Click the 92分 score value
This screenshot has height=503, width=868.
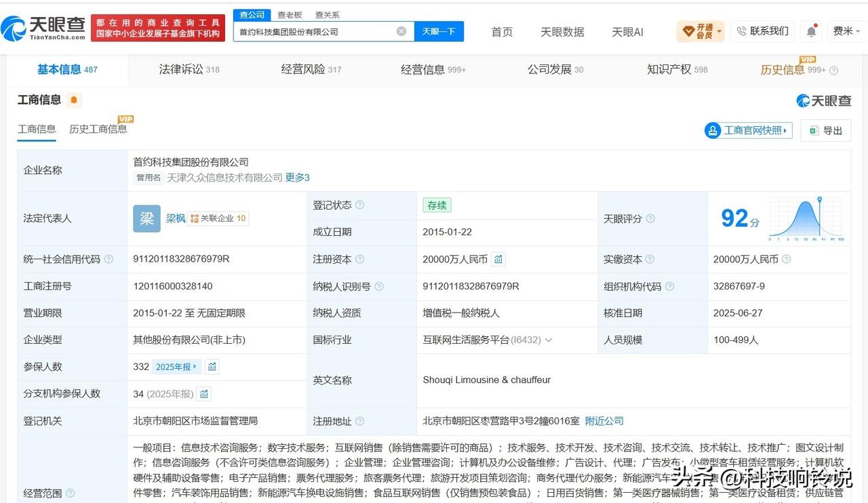(x=740, y=218)
